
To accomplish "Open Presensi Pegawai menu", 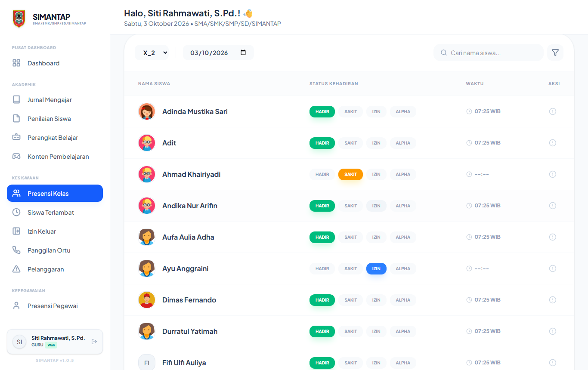I will [55, 306].
